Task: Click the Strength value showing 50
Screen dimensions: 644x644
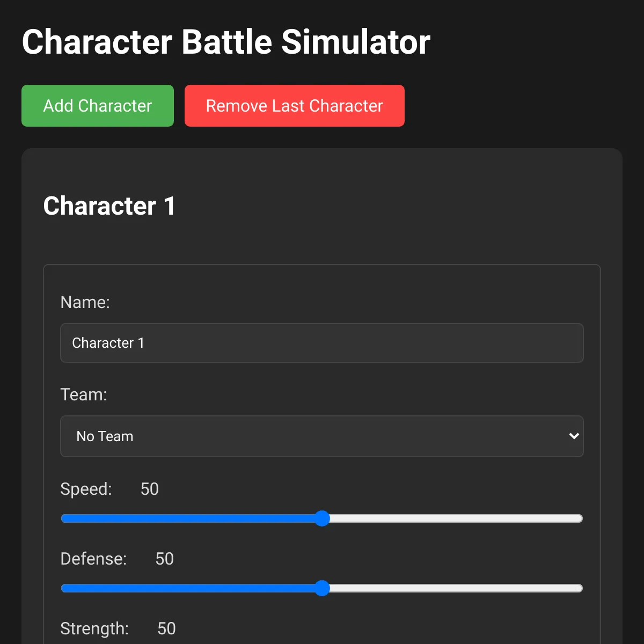Action: [166, 628]
